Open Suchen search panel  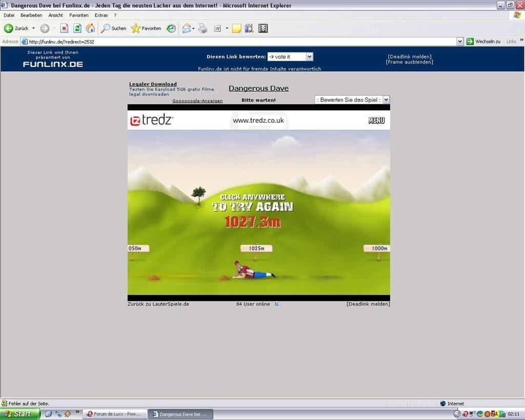[113, 29]
